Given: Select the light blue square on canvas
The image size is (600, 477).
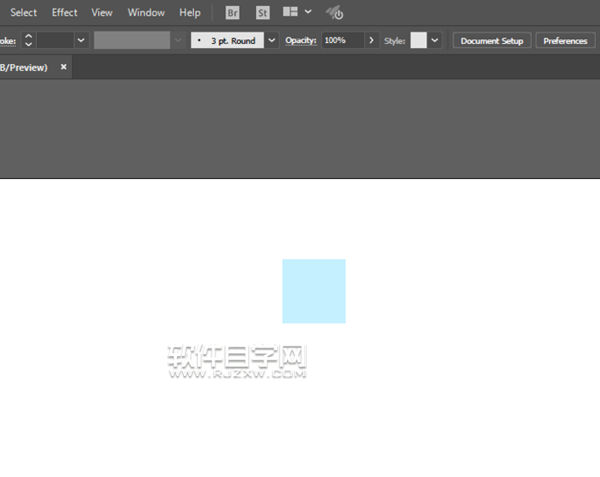Looking at the screenshot, I should 314,291.
